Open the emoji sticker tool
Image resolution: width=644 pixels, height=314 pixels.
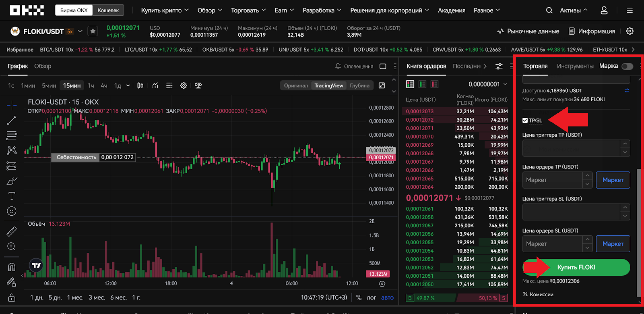[12, 211]
